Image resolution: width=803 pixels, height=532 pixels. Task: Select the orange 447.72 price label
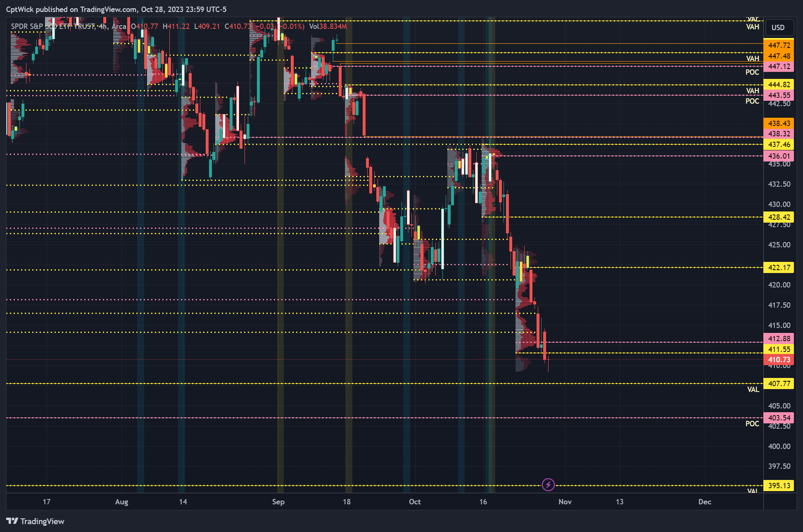click(779, 45)
